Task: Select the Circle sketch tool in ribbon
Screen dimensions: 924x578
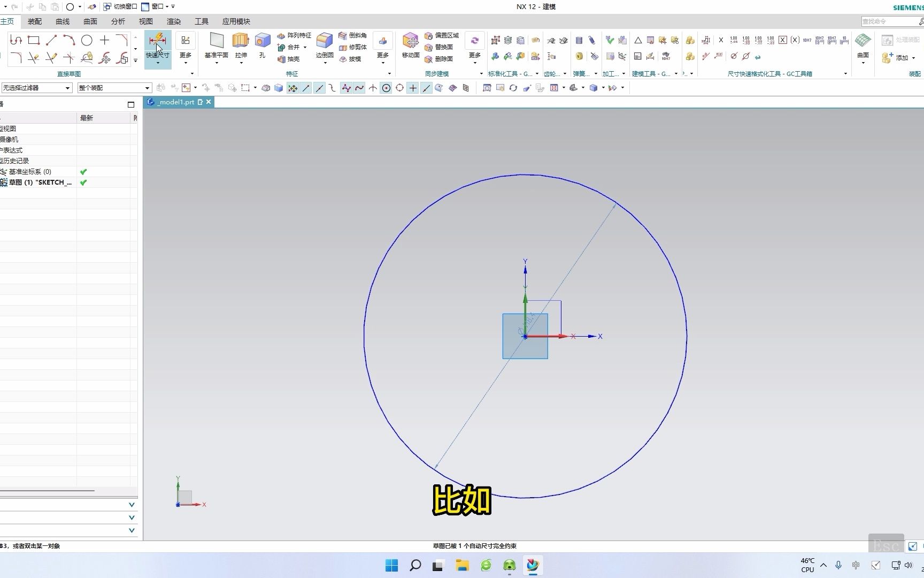Action: click(87, 40)
